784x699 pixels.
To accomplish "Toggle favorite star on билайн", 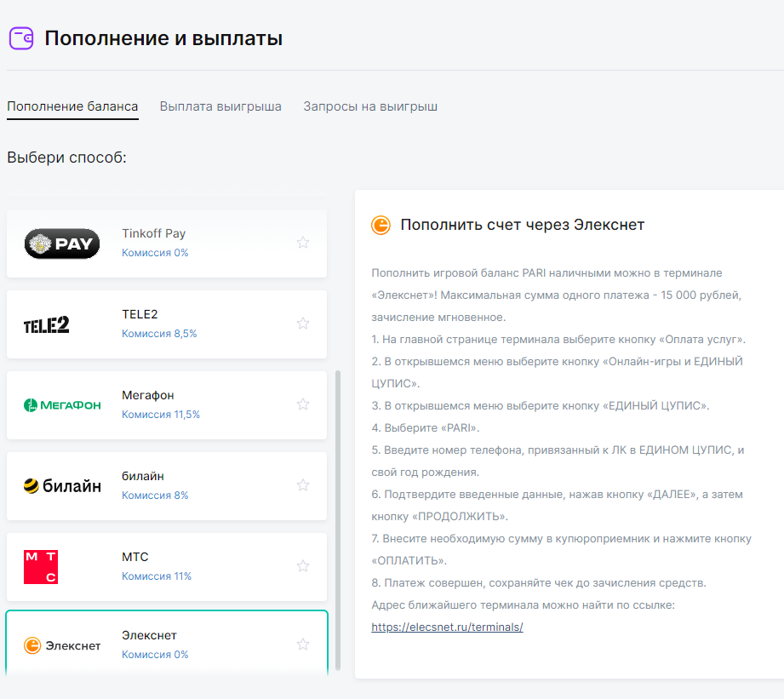I will click(303, 485).
